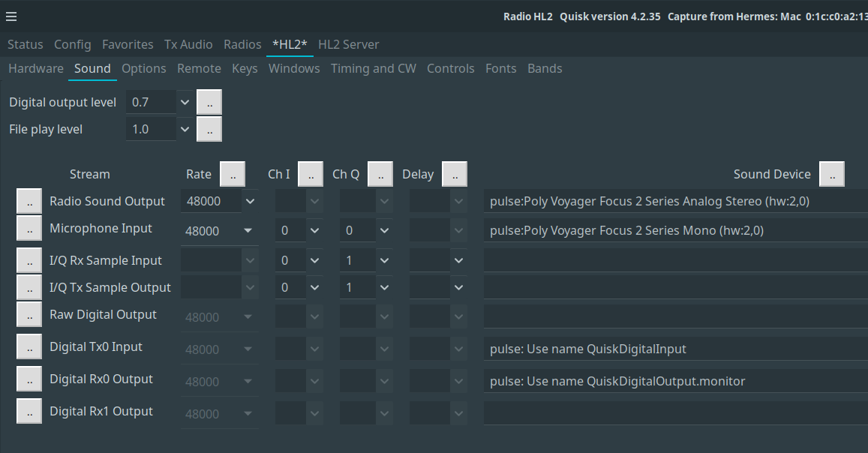
Task: Open I/Q Rx Sample Input Ch Q dropdown
Action: 384,260
